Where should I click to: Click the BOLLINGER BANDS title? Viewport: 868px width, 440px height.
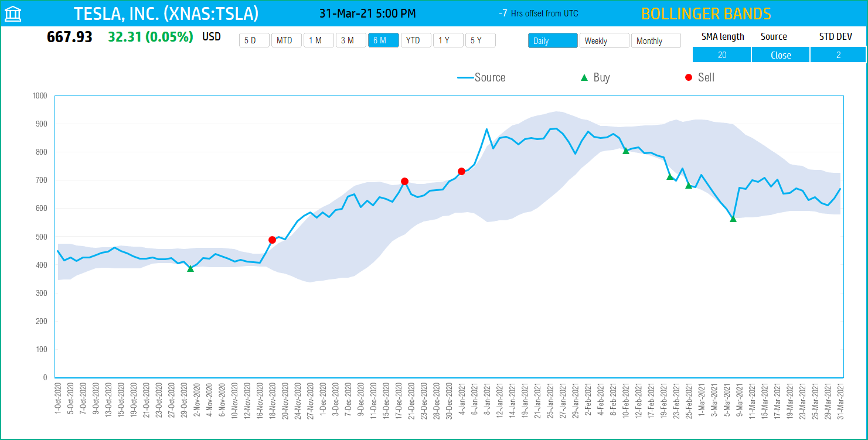tap(705, 13)
